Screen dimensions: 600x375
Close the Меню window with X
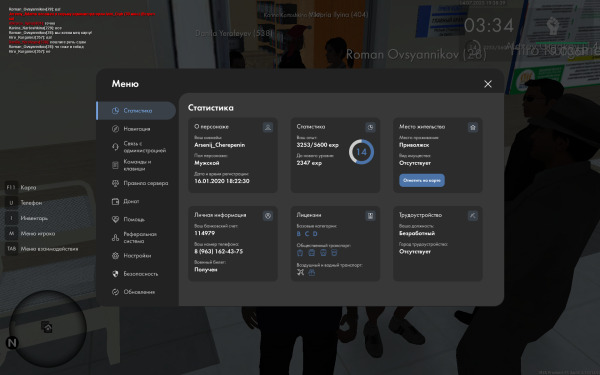488,84
